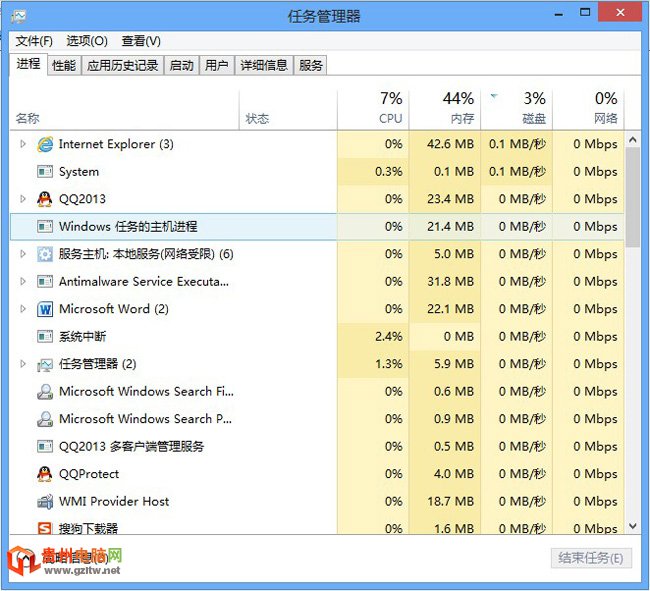Screen dimensions: 650x591
Task: Click the System process icon
Action: (x=45, y=172)
